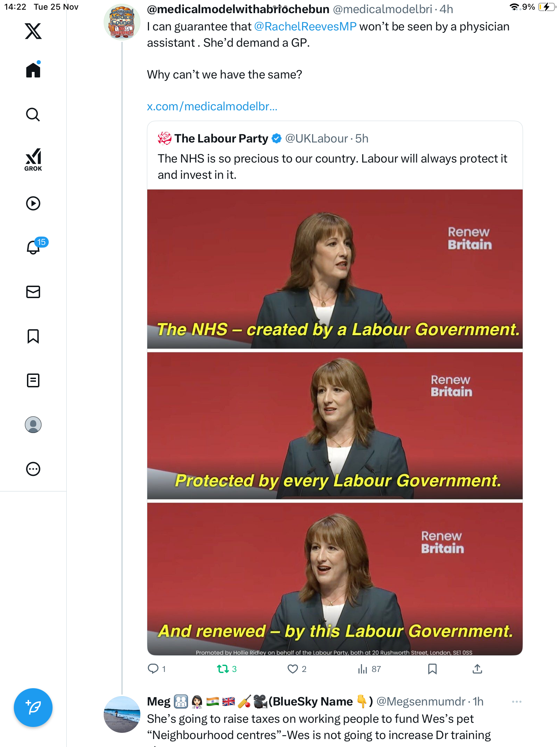
Task: Reply to the post with 1 comment
Action: (153, 669)
